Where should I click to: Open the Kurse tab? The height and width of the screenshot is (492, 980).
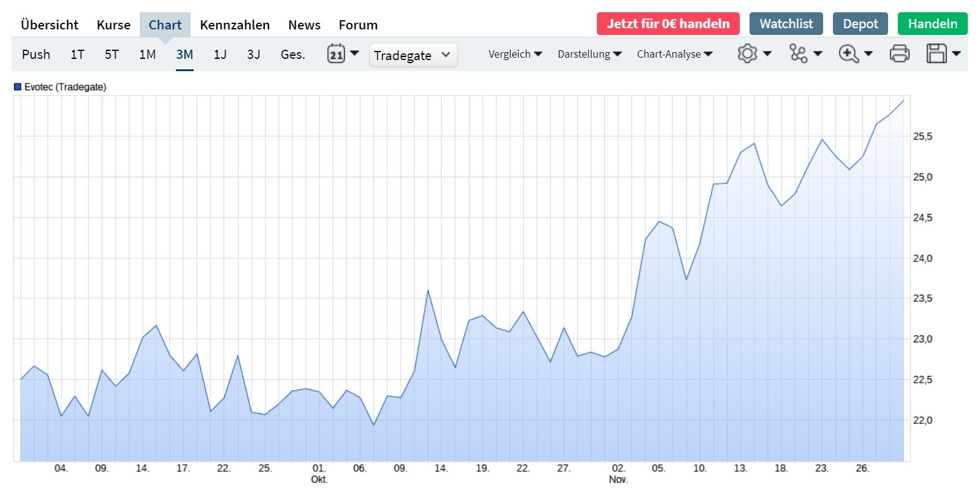pos(113,25)
